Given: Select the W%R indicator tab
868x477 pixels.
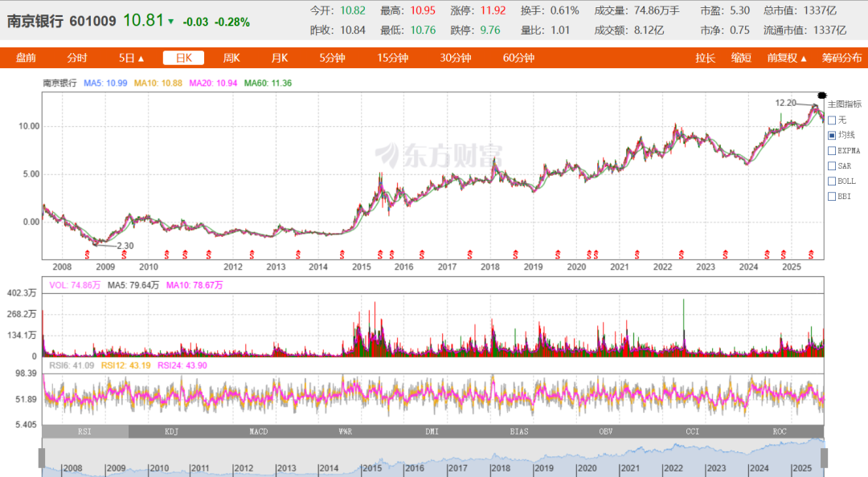Looking at the screenshot, I should pos(346,431).
